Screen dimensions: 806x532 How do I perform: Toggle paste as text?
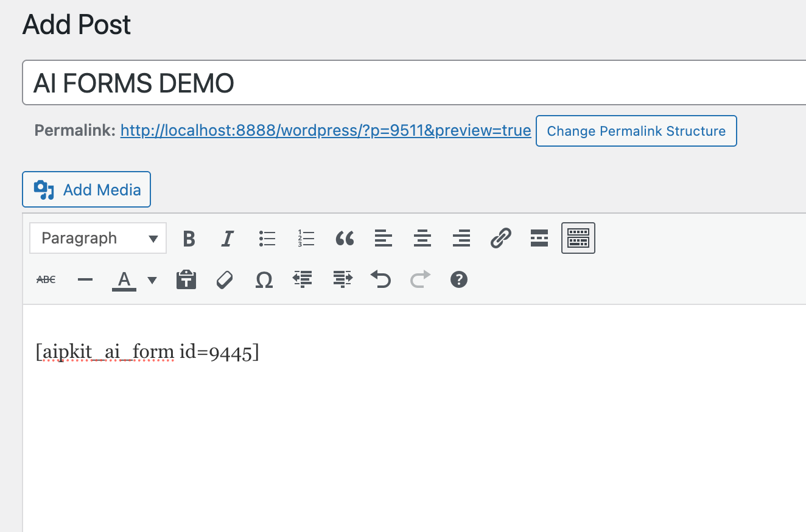(186, 280)
